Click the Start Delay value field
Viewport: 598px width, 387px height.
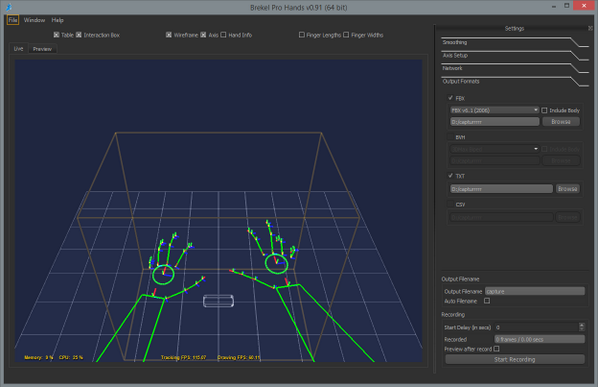(x=537, y=327)
